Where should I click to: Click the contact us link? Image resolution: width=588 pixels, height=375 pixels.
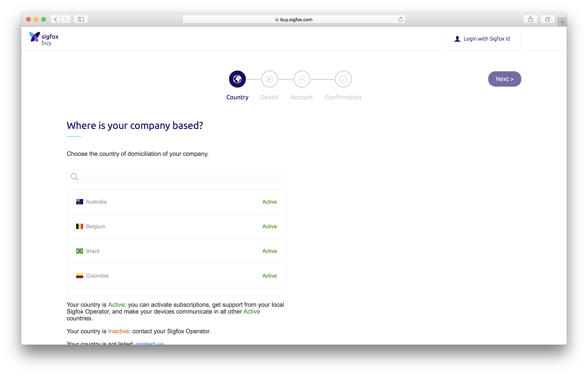coord(149,343)
